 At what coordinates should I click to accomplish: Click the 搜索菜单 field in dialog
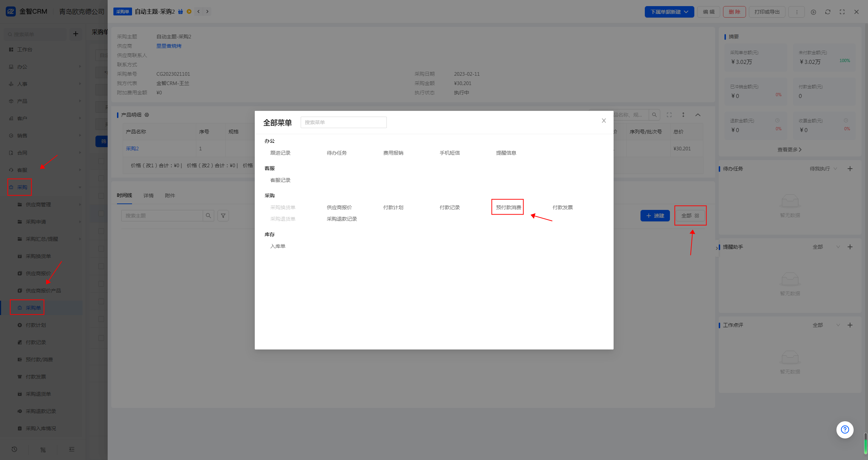343,122
